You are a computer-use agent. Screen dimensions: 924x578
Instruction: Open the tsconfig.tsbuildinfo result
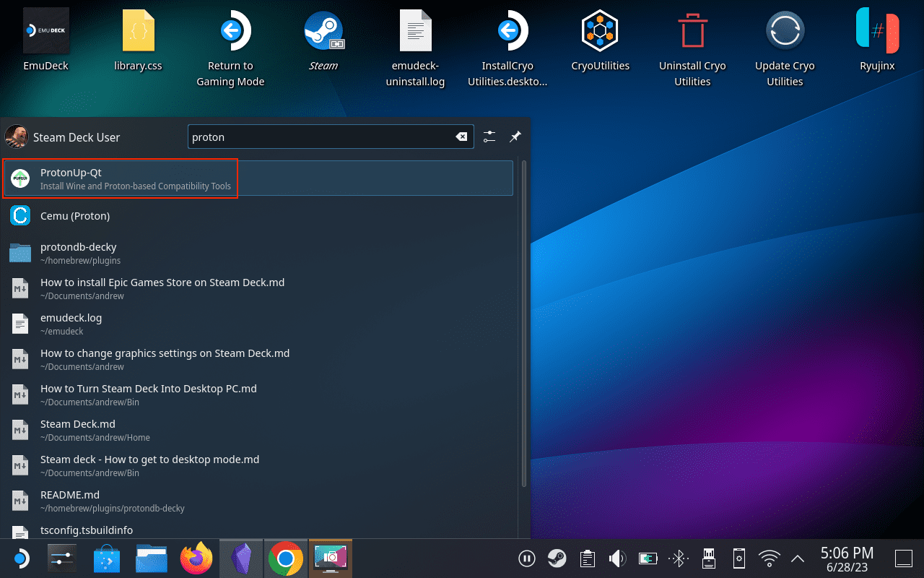click(x=258, y=530)
